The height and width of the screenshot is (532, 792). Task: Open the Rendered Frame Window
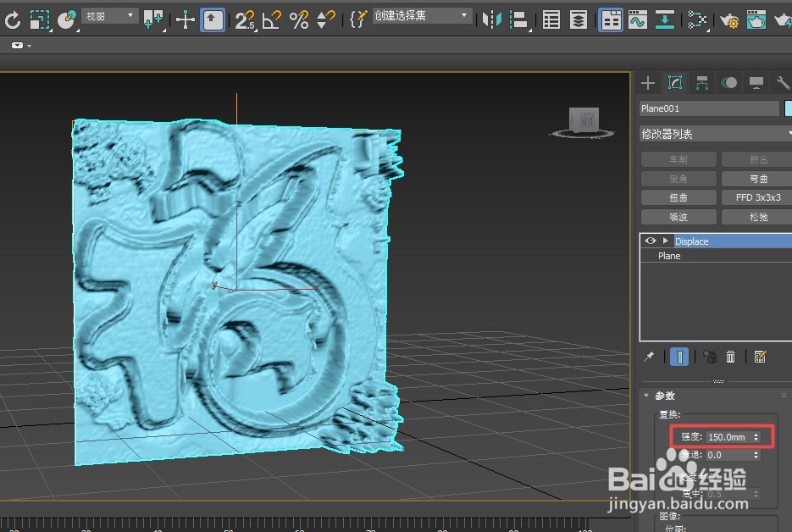tap(756, 20)
